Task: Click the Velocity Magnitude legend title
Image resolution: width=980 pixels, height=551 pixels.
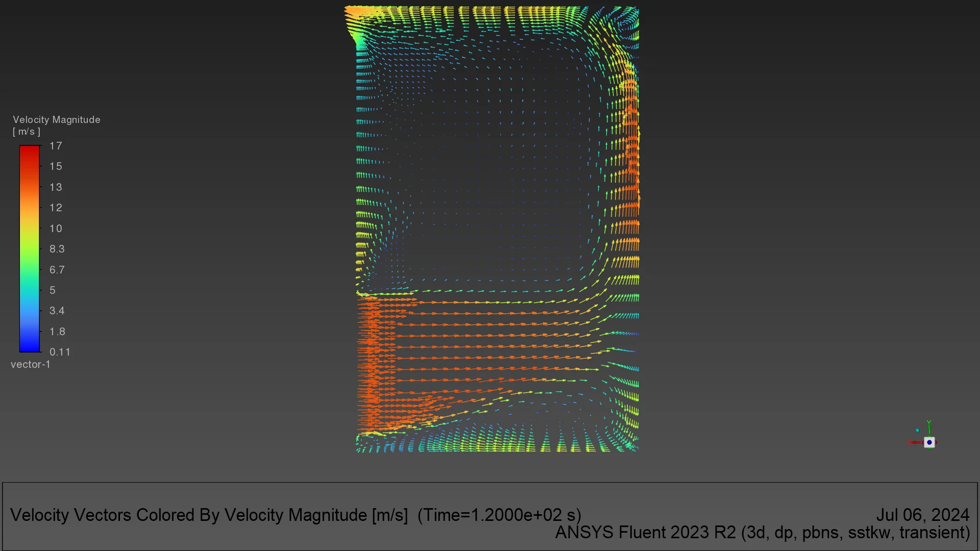Action: tap(56, 119)
